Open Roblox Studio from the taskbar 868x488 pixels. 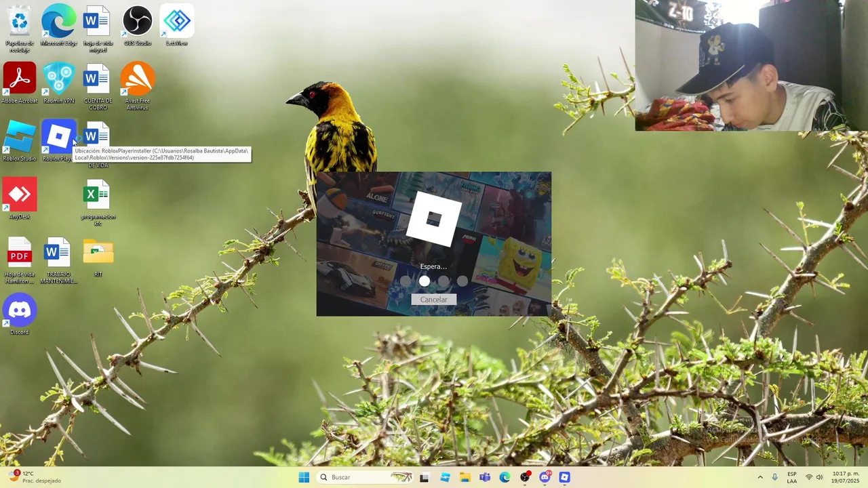[x=445, y=477]
